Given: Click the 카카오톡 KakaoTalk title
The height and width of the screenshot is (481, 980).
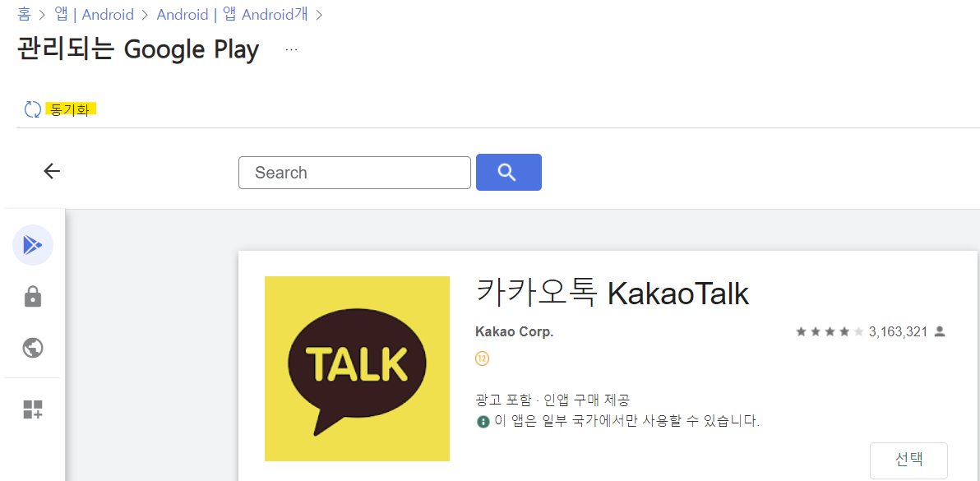Looking at the screenshot, I should click(612, 293).
